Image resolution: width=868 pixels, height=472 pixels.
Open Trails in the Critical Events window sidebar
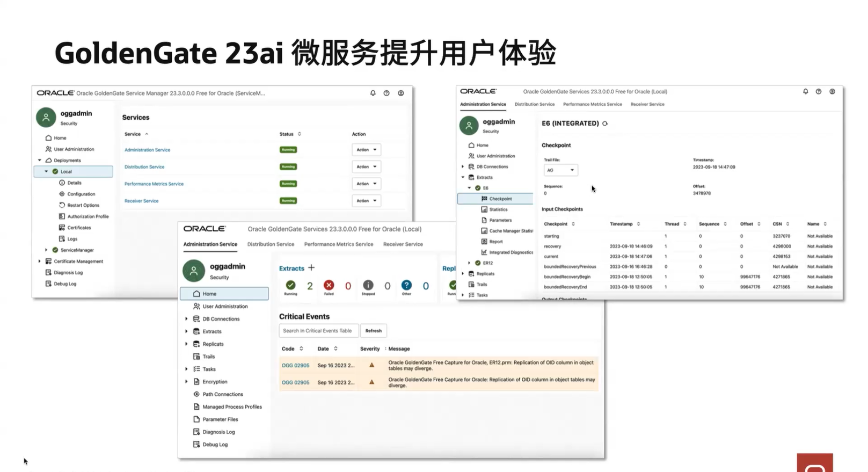(204, 357)
